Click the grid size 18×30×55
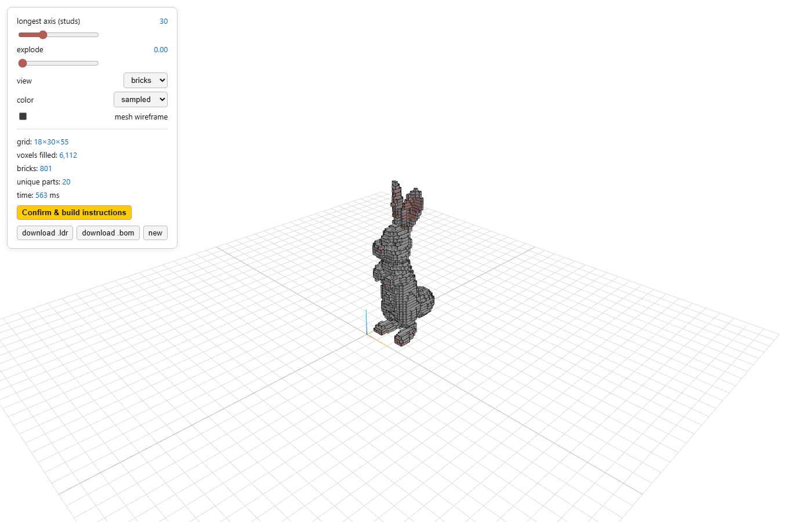812x522 pixels. click(x=51, y=142)
